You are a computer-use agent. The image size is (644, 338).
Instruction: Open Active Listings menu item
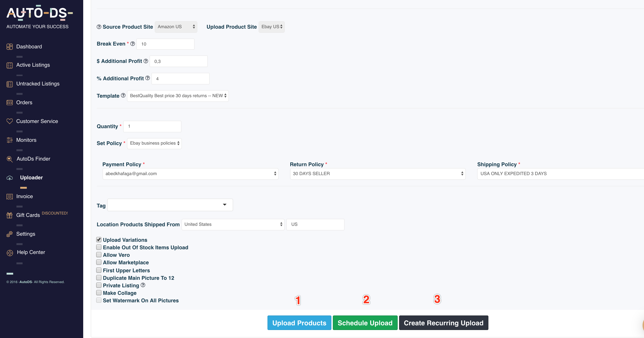coord(33,65)
